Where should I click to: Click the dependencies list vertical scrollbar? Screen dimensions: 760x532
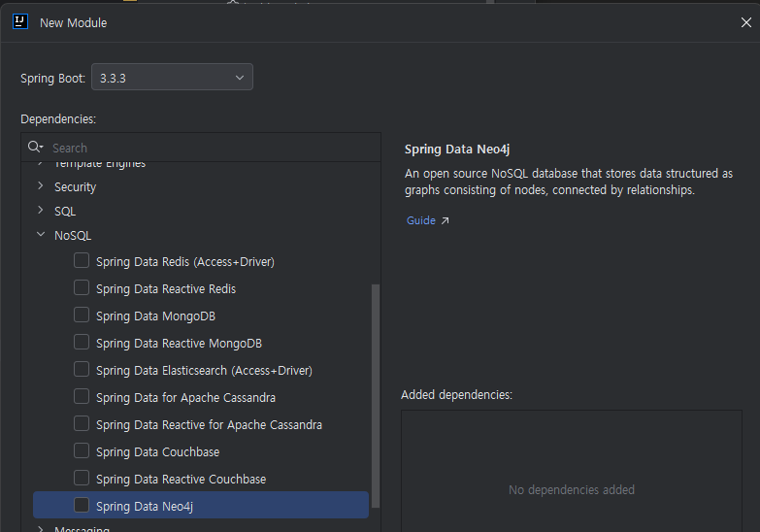coord(376,396)
